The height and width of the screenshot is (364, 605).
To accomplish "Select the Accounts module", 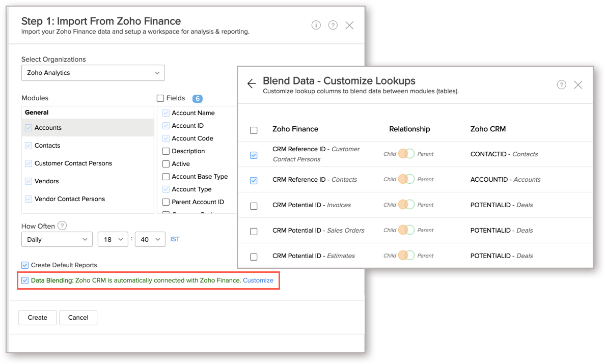I will (48, 128).
